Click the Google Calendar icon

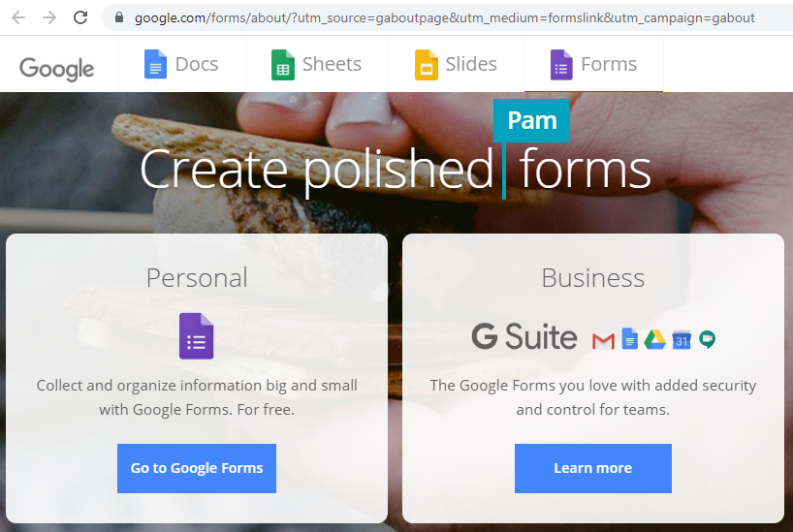[x=682, y=339]
